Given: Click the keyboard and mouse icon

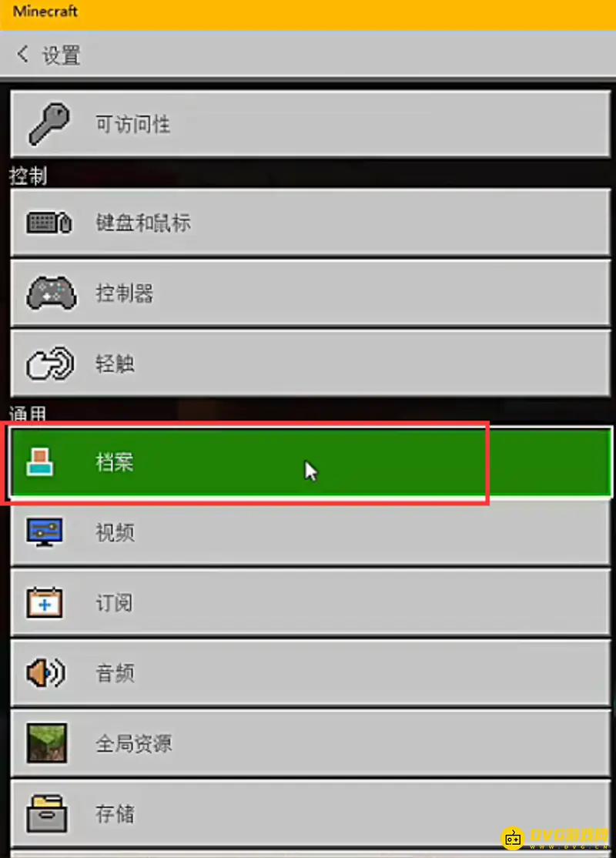Looking at the screenshot, I should (49, 223).
